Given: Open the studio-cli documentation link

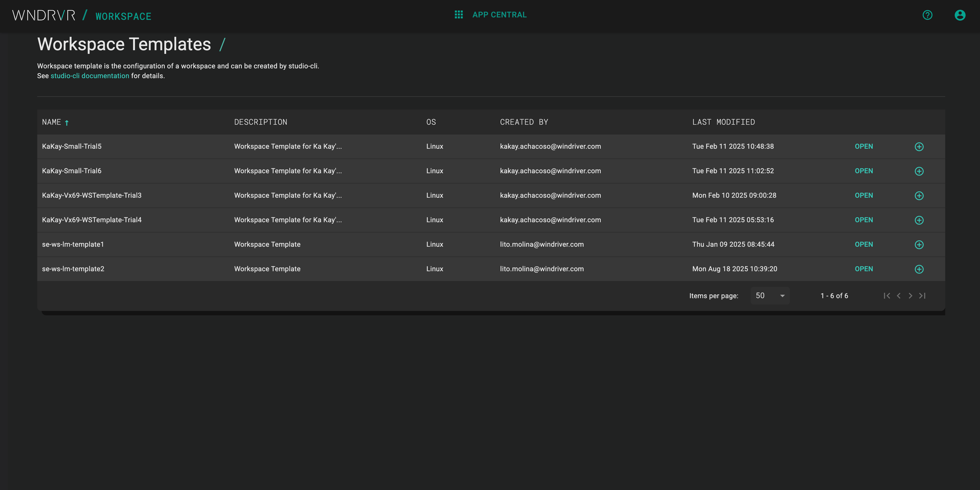Looking at the screenshot, I should pos(90,76).
